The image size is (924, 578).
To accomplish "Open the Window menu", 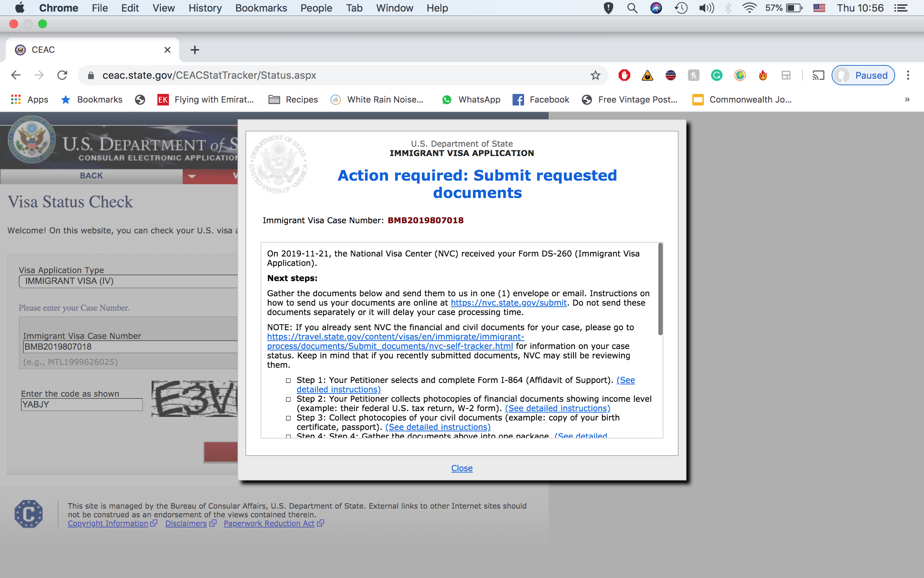I will (x=395, y=8).
